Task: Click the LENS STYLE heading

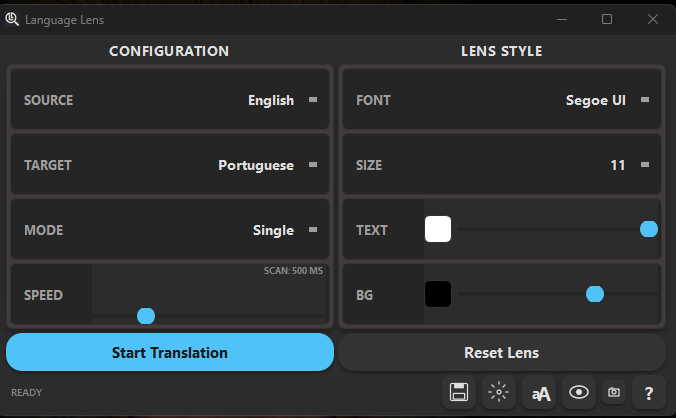Action: click(x=502, y=51)
